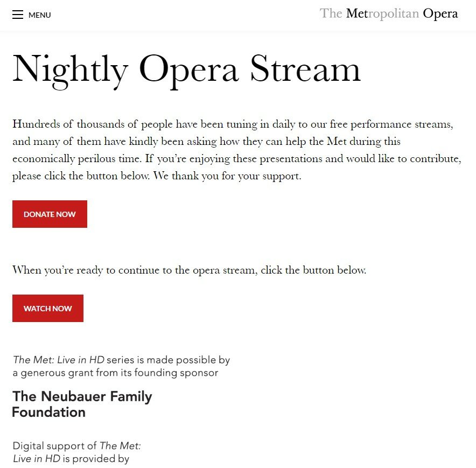
Task: Go to The Metropolitan Opera homepage logo
Action: pos(388,13)
